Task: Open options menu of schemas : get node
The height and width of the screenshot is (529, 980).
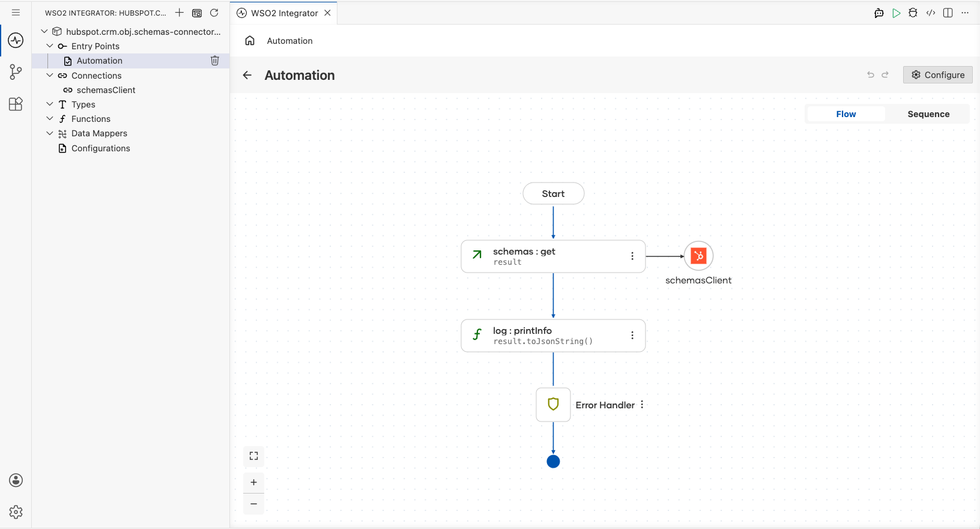Action: (x=632, y=256)
